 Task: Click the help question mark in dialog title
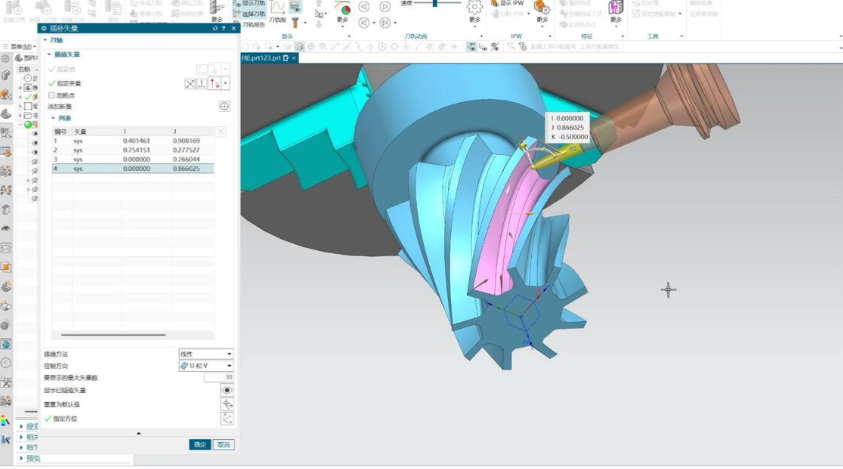click(x=224, y=28)
